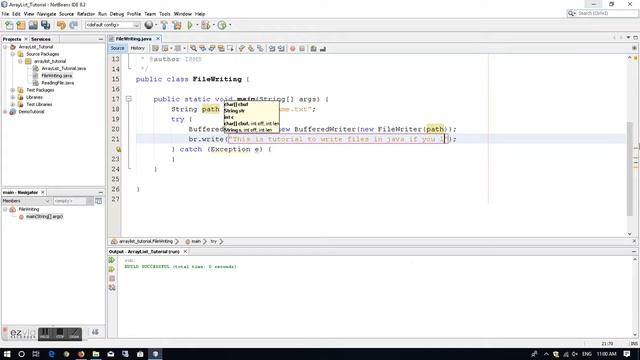Screen dimensions: 640x360
Task: Open the Debug menu
Action: (117, 14)
